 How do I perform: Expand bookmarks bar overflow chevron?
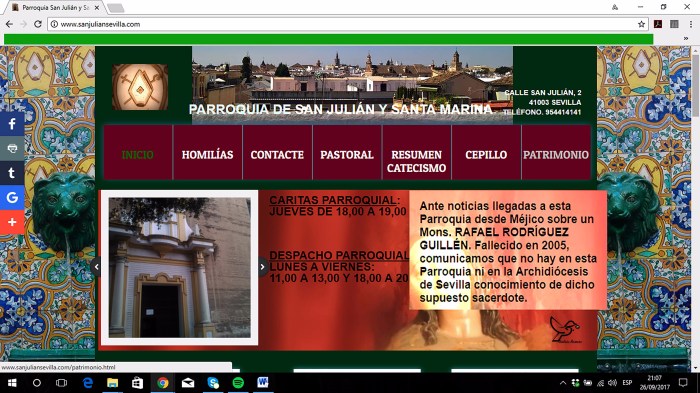click(x=686, y=38)
